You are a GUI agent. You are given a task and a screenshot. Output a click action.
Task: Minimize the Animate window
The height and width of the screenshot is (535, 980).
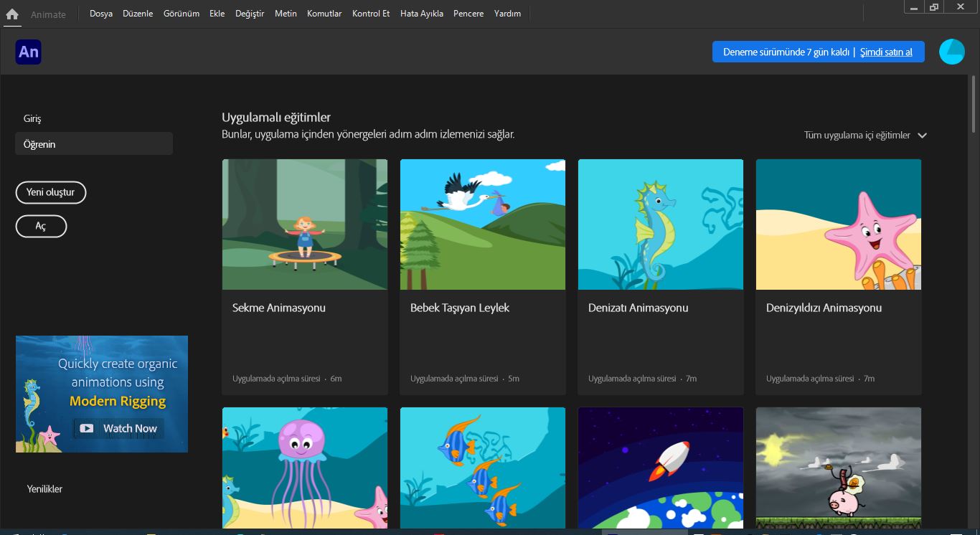pos(914,7)
